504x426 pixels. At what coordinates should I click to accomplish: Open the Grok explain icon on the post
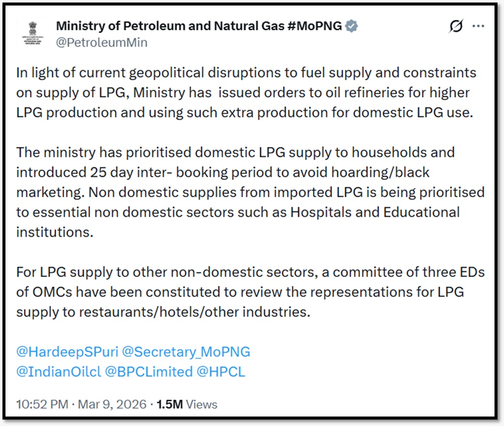pyautogui.click(x=455, y=27)
